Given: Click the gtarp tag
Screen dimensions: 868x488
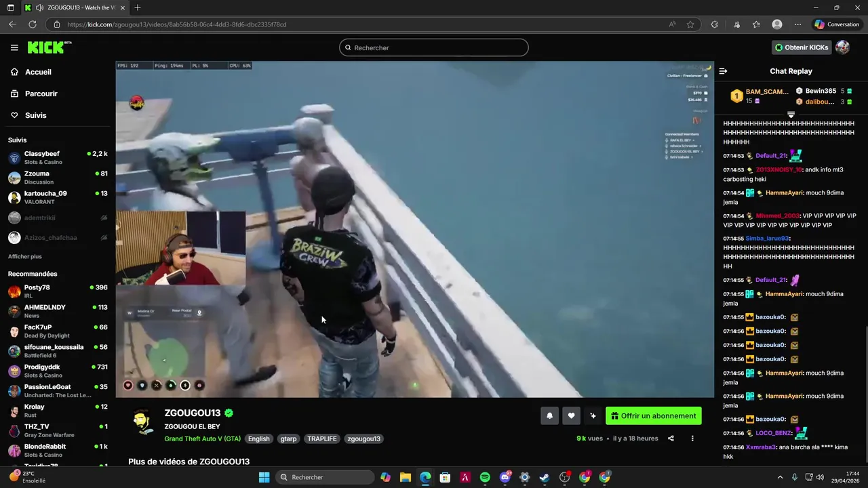Looking at the screenshot, I should (288, 439).
